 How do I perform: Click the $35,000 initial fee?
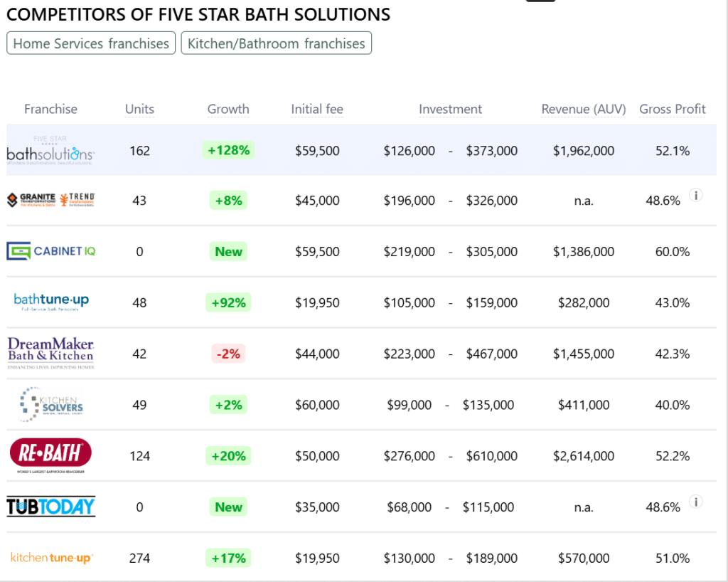tap(317, 507)
